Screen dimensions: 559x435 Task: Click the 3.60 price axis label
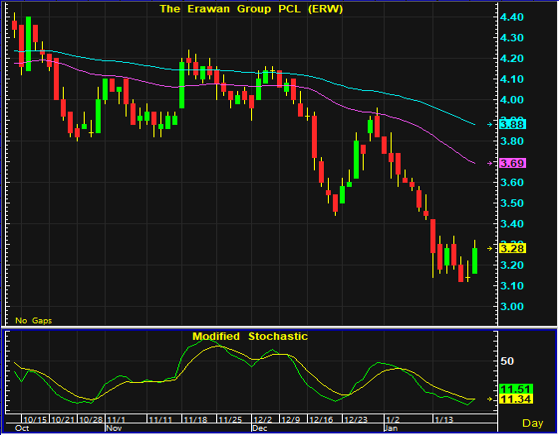[512, 183]
